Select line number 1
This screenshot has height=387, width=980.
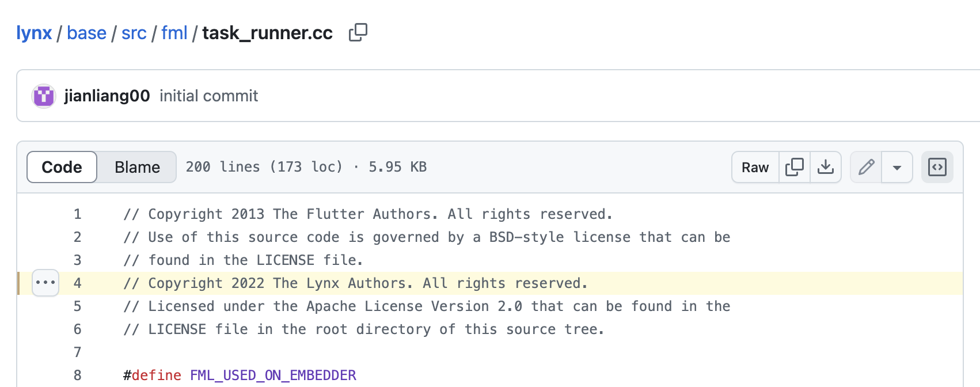78,214
